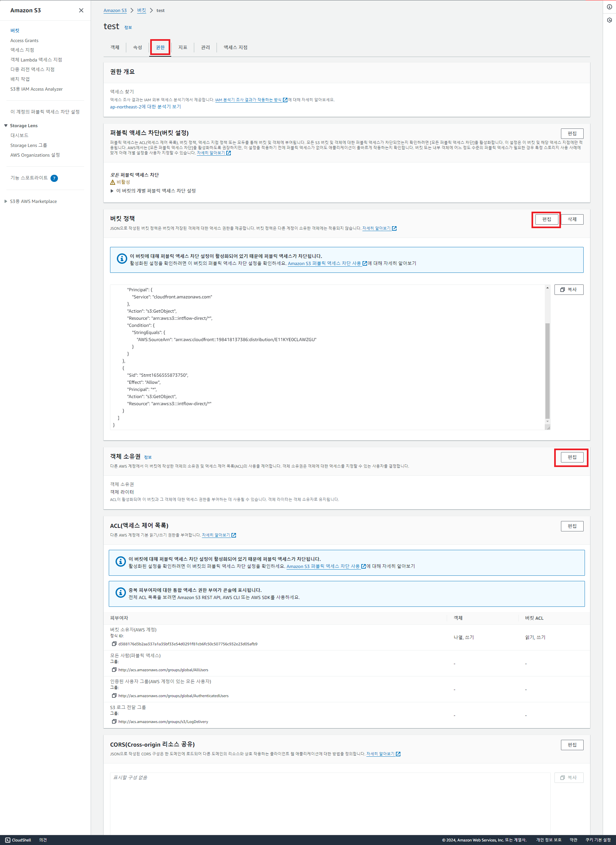The width and height of the screenshot is (616, 845).
Task: Open the 정보 link next to test title
Action: [x=128, y=27]
